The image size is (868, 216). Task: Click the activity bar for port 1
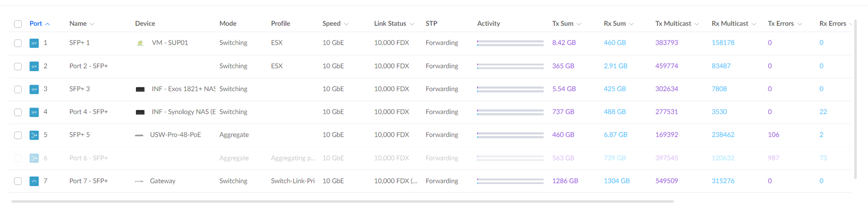(x=510, y=43)
